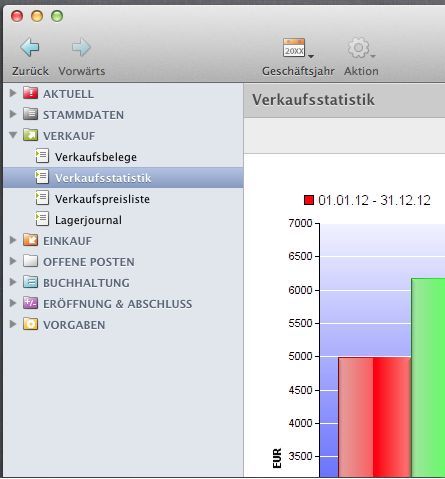Expand the AKTUELL disclosure triangle

click(13, 93)
